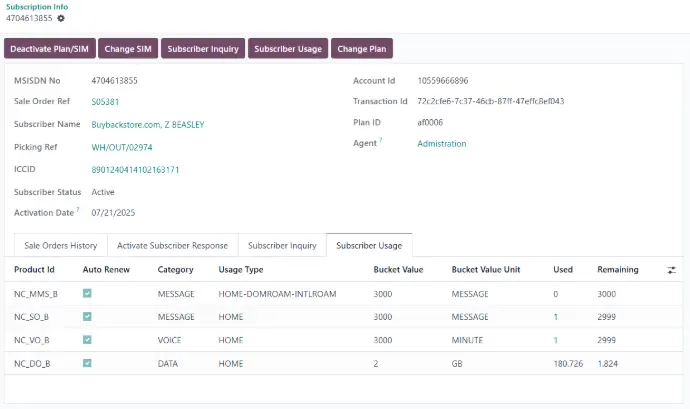Select the Subscriber Inquiry tab
690x409 pixels.
tap(282, 245)
